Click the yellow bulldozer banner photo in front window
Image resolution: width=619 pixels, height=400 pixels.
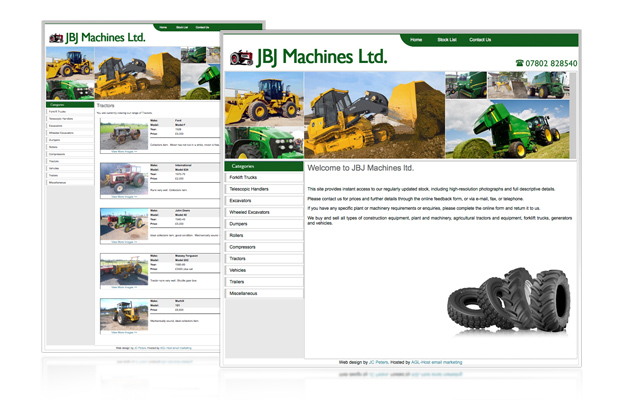coord(374,115)
